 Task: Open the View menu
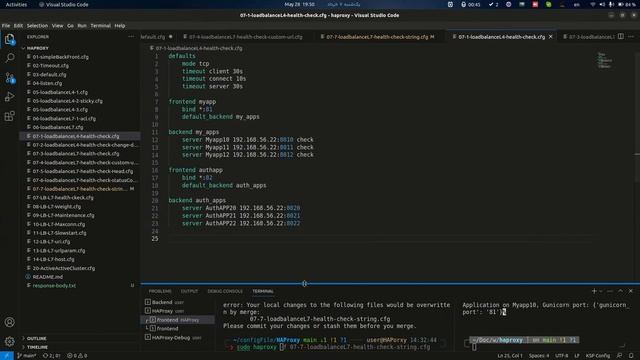58,25
